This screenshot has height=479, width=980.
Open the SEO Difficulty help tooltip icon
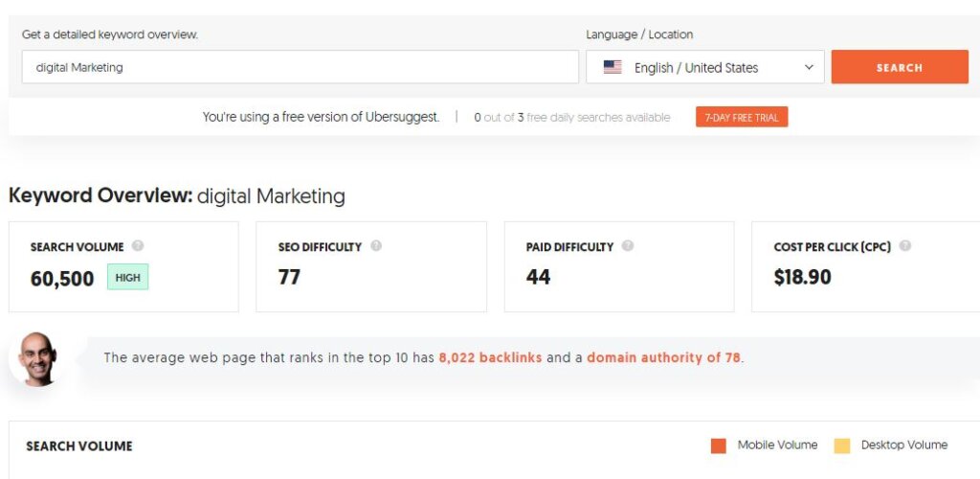point(375,246)
